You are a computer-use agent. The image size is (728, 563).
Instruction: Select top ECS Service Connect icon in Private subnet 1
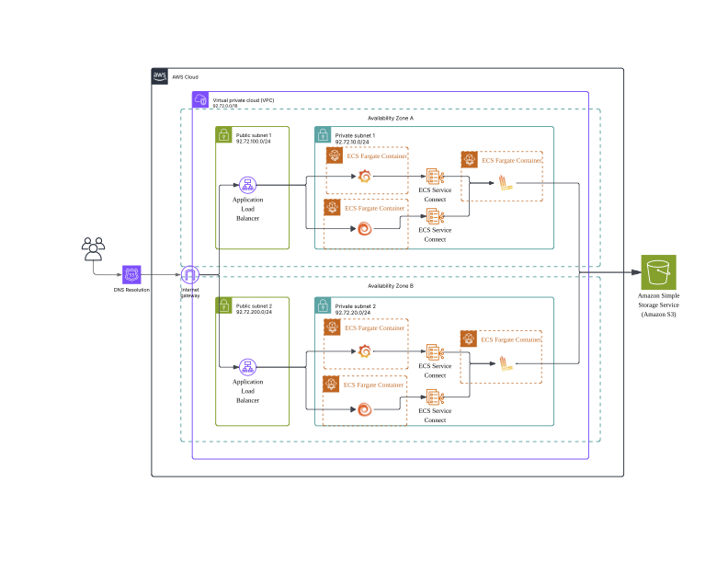coord(435,177)
